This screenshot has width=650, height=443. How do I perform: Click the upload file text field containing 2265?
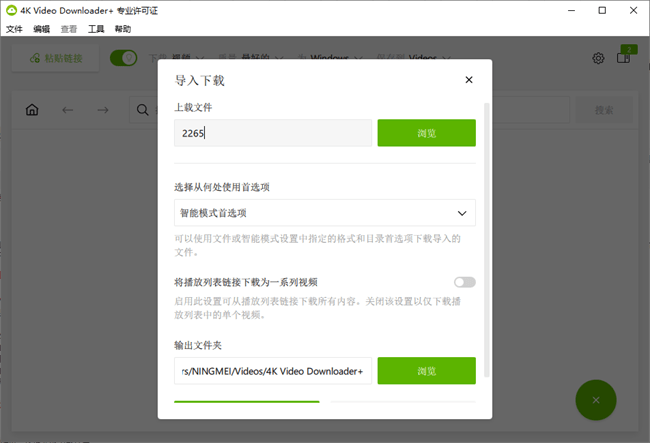(x=273, y=133)
